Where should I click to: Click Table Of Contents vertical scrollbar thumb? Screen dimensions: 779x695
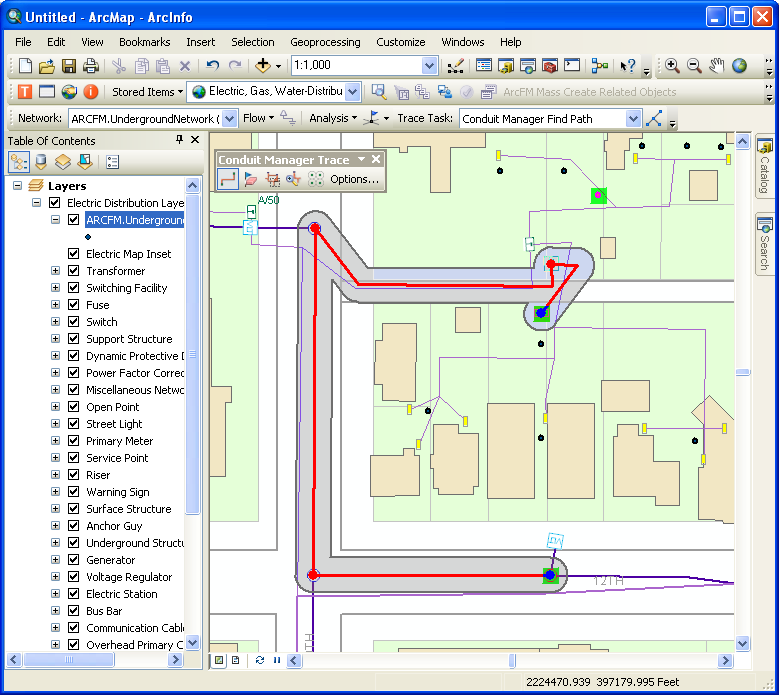point(192,354)
